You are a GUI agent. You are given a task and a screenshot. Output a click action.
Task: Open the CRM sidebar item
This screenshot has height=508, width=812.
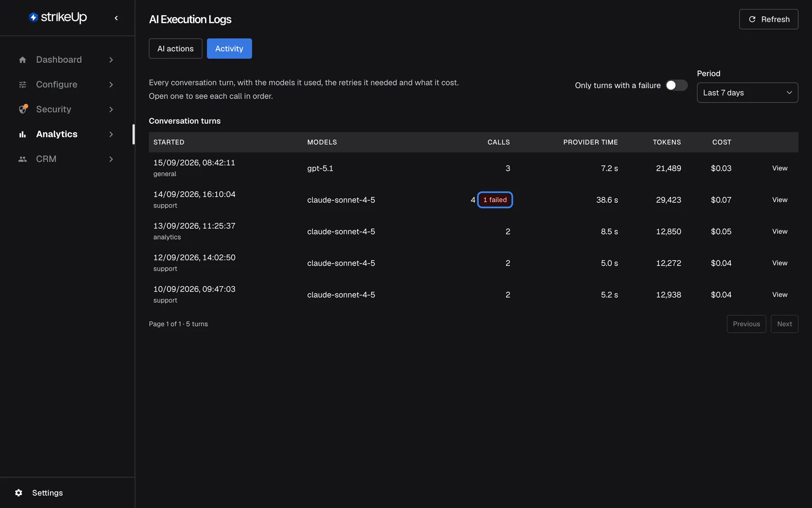[66, 159]
